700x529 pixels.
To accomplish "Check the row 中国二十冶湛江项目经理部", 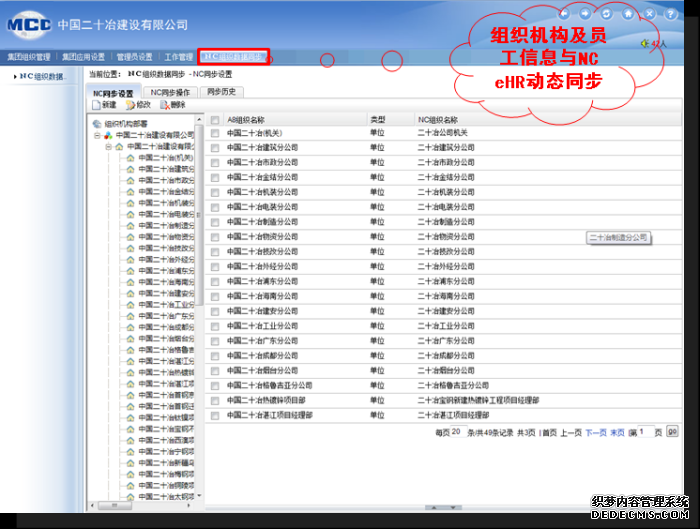I will (x=215, y=416).
